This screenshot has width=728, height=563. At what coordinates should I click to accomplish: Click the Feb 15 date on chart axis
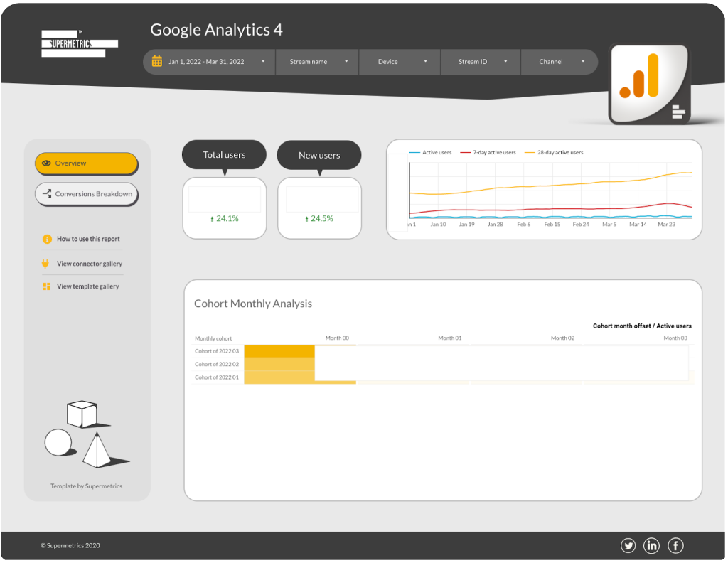(x=552, y=224)
